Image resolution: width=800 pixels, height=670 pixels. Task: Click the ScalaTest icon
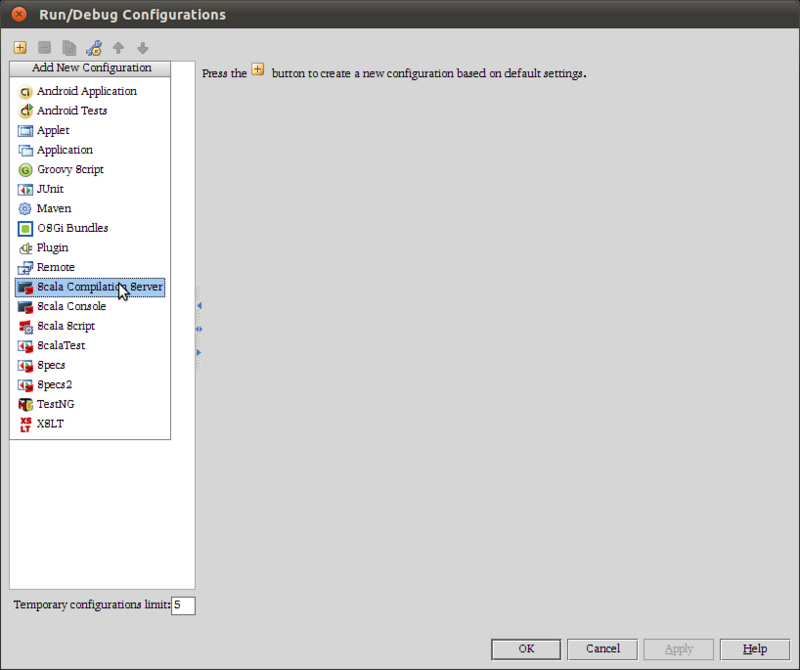click(25, 346)
